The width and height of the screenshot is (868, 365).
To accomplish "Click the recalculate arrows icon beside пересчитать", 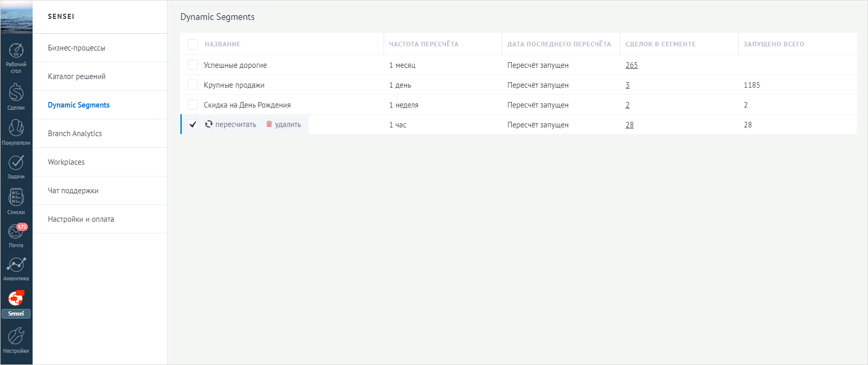I will click(209, 124).
